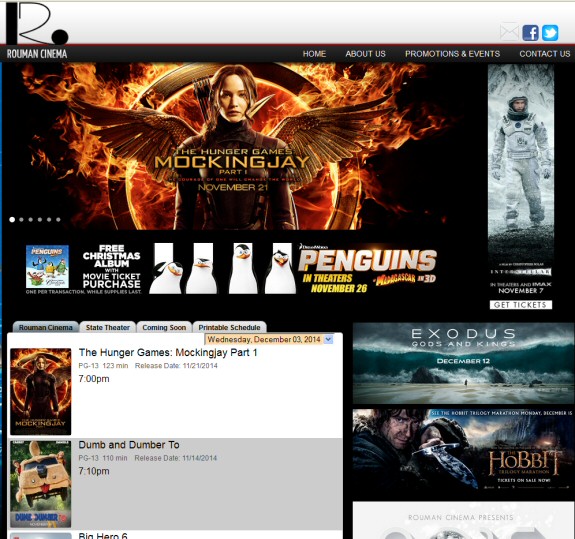Viewport: 575px width, 539px height.
Task: Select the fourth slideshow dot
Action: click(x=40, y=219)
